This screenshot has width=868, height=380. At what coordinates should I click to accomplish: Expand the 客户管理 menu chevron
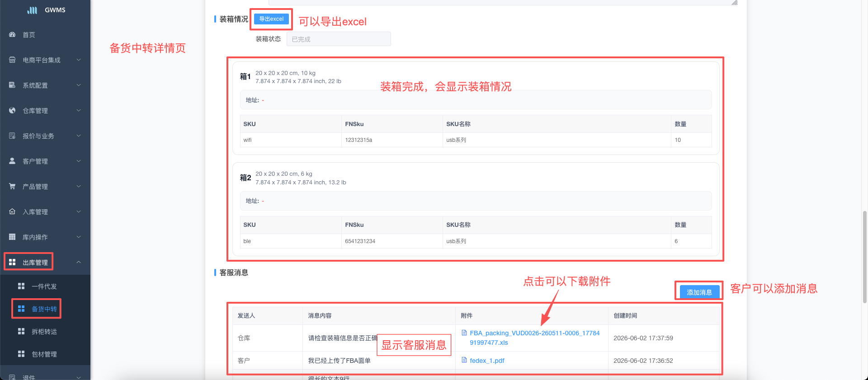(x=79, y=161)
